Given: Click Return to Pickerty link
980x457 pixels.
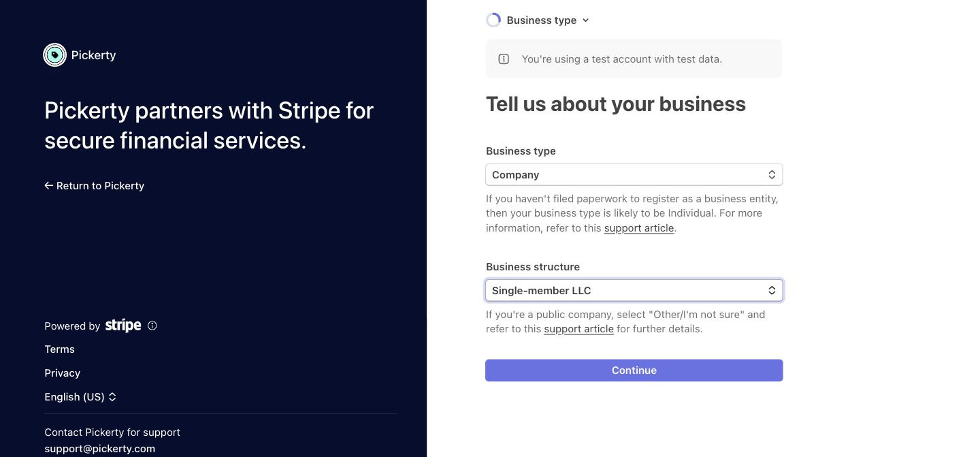Looking at the screenshot, I should 94,186.
